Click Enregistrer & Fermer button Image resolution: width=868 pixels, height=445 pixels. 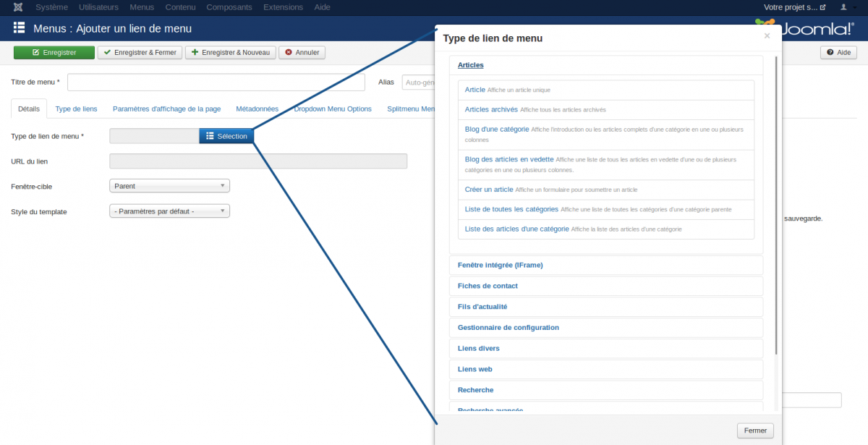click(140, 53)
